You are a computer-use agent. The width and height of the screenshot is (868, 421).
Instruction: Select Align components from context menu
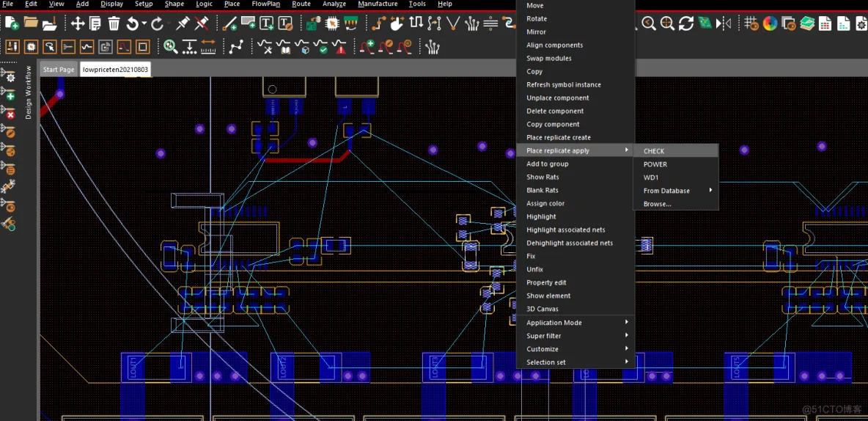pos(575,45)
